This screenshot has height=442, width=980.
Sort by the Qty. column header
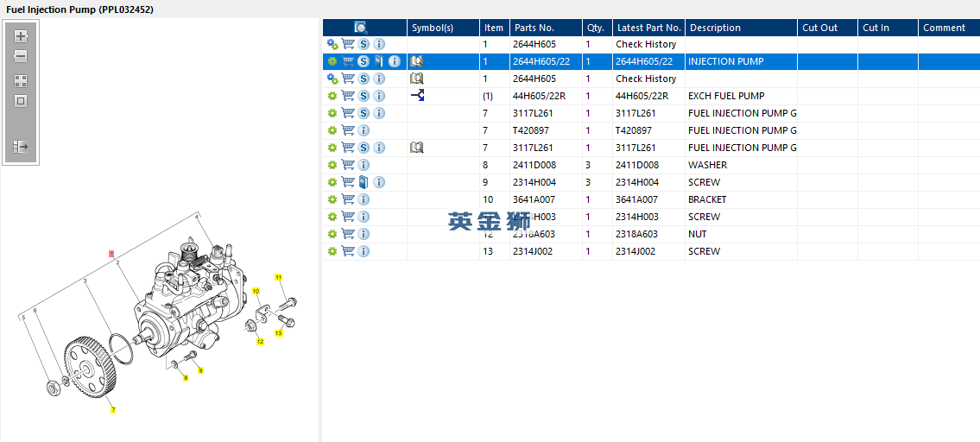pyautogui.click(x=597, y=28)
